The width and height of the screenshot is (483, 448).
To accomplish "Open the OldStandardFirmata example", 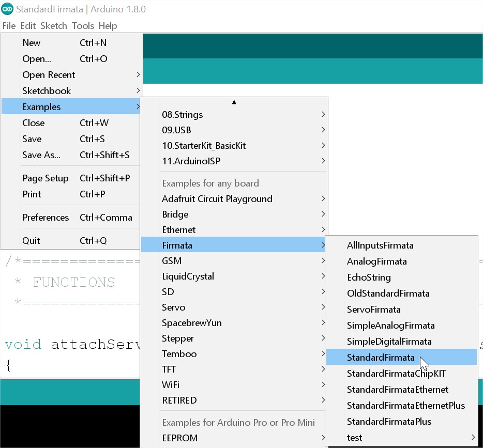I will [x=402, y=293].
